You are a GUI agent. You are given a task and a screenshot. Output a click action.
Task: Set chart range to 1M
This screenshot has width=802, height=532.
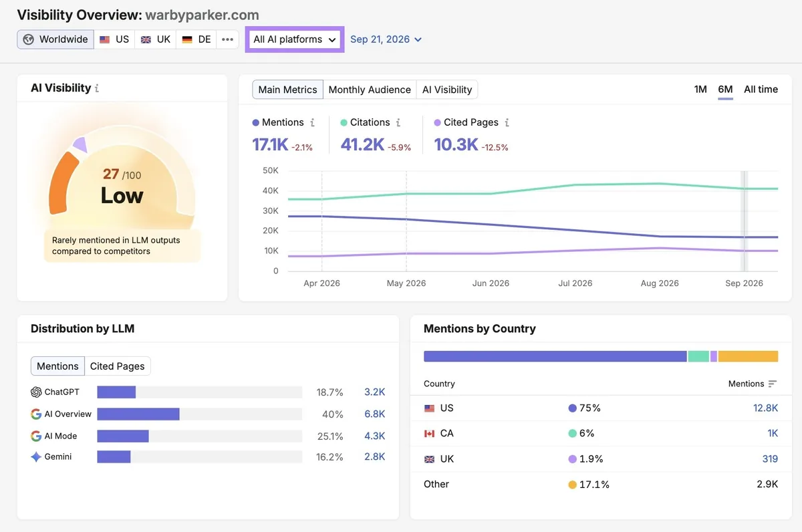700,90
